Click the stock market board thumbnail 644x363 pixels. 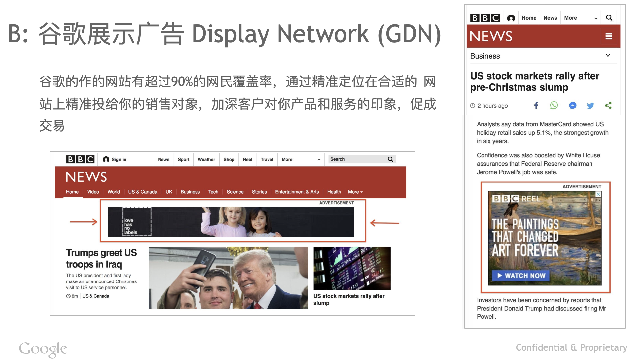pyautogui.click(x=352, y=268)
